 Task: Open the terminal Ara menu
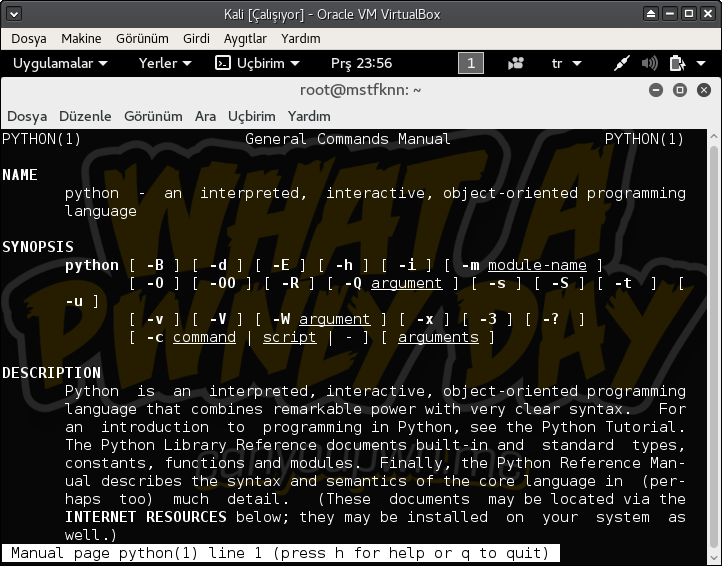[205, 116]
